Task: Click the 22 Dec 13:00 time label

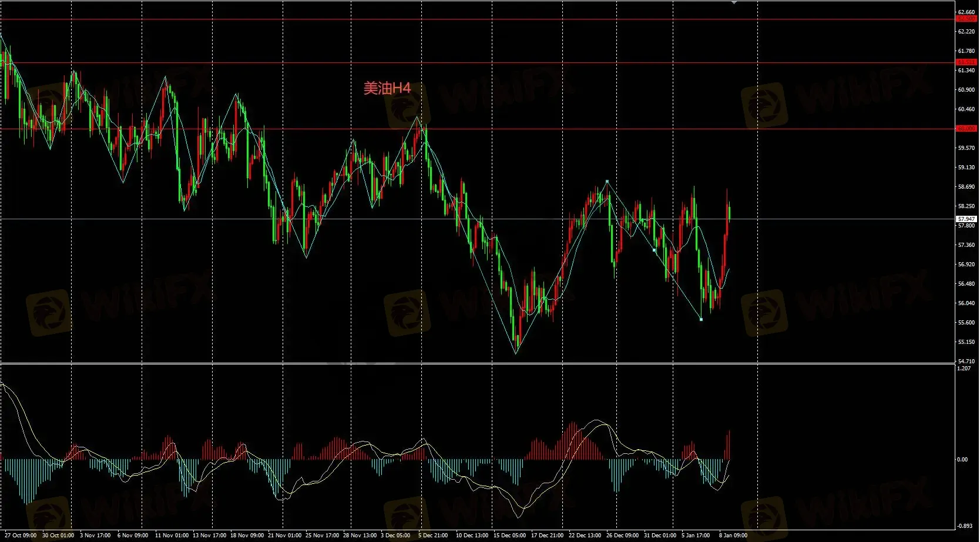Action: pos(585,536)
